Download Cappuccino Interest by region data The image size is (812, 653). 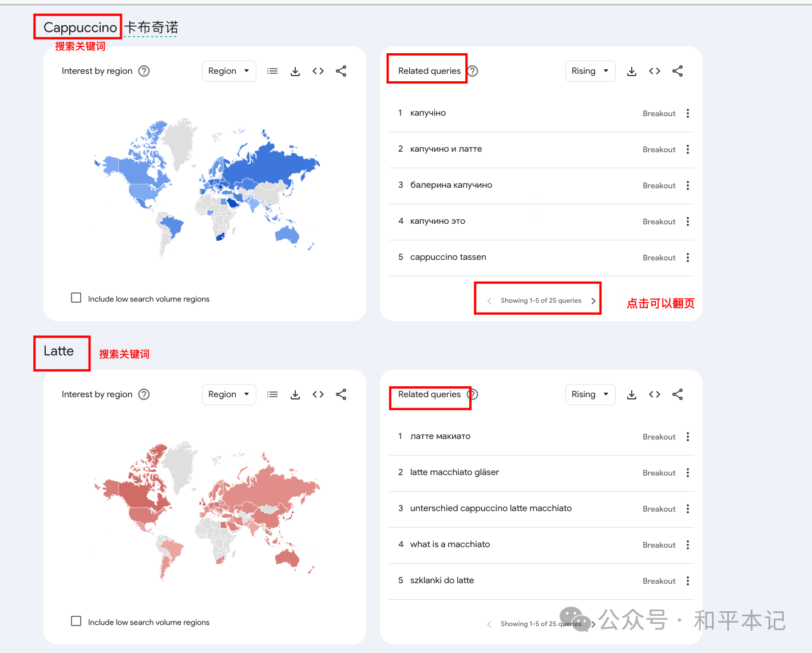click(295, 71)
